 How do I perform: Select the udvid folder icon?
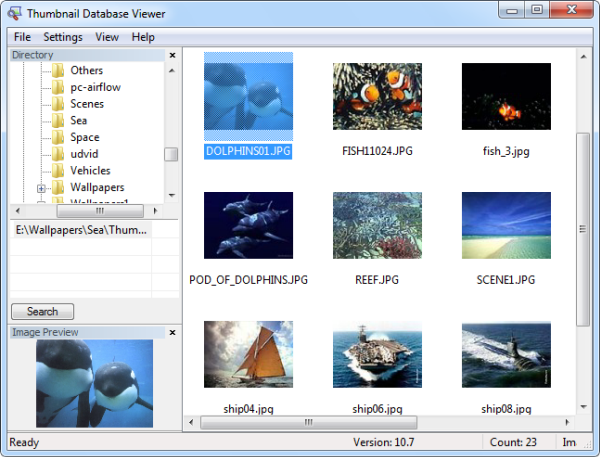tap(58, 154)
